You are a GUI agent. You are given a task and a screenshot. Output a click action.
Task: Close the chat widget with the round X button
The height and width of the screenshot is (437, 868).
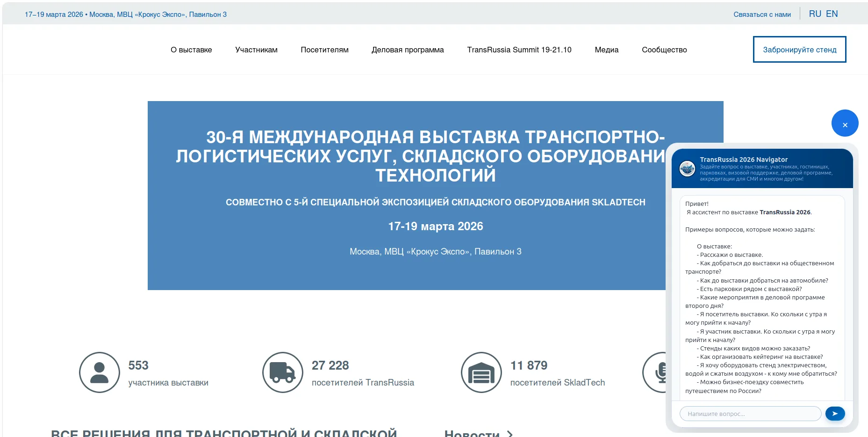(845, 123)
